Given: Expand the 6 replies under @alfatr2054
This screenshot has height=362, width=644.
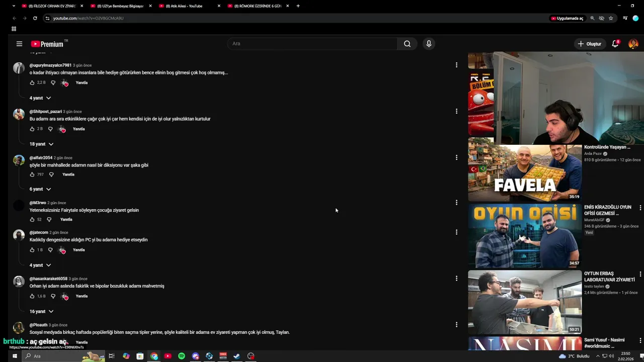Looking at the screenshot, I should click(40, 189).
